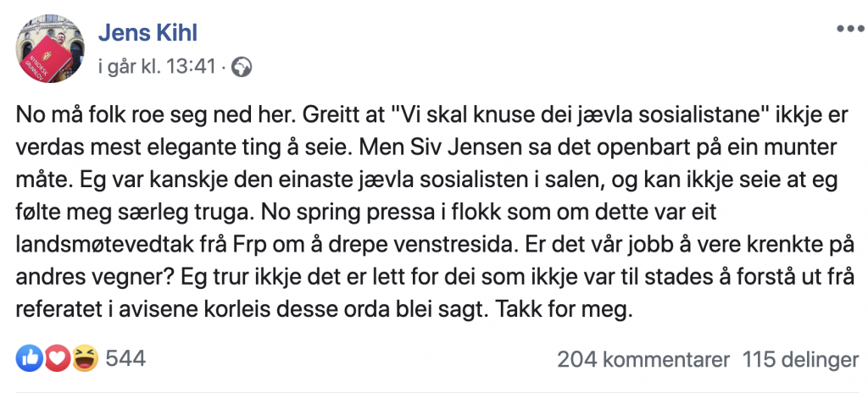Click the laughing Haha reaction emoji
The image size is (868, 393).
(x=83, y=359)
